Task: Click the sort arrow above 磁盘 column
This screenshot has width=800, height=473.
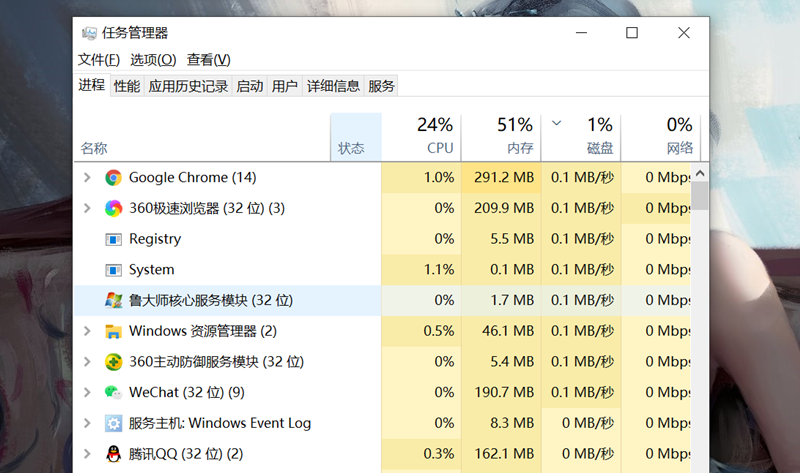Action: 557,123
